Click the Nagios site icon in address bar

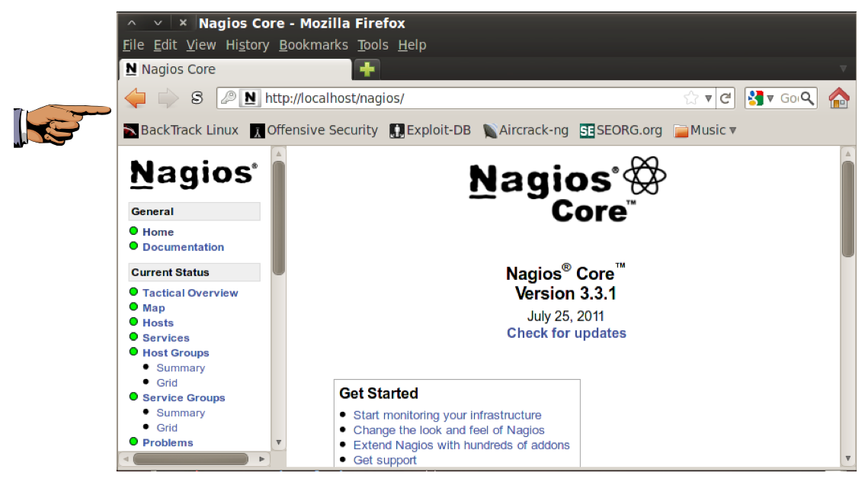click(250, 98)
